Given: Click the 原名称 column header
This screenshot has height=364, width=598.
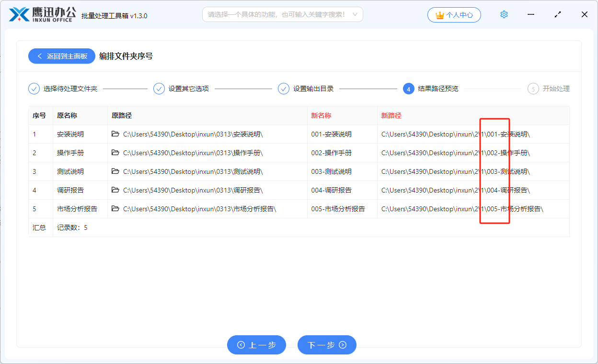Looking at the screenshot, I should pyautogui.click(x=67, y=115).
